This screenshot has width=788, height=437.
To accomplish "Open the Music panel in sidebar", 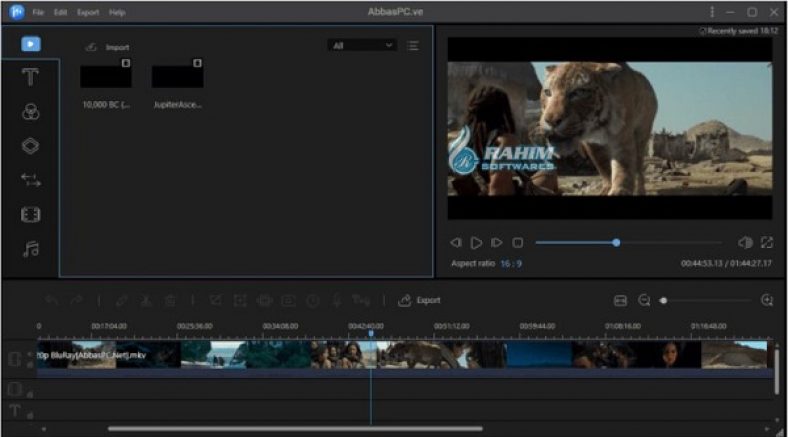I will click(x=31, y=249).
